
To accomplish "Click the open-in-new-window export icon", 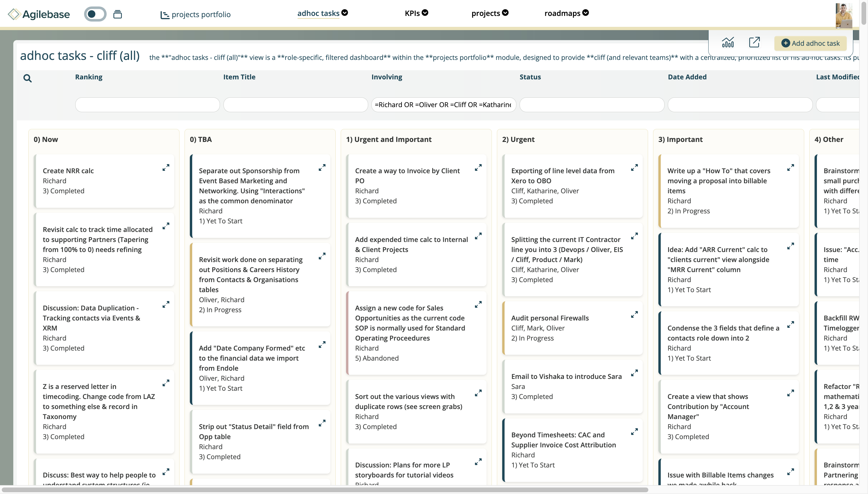I will point(754,43).
